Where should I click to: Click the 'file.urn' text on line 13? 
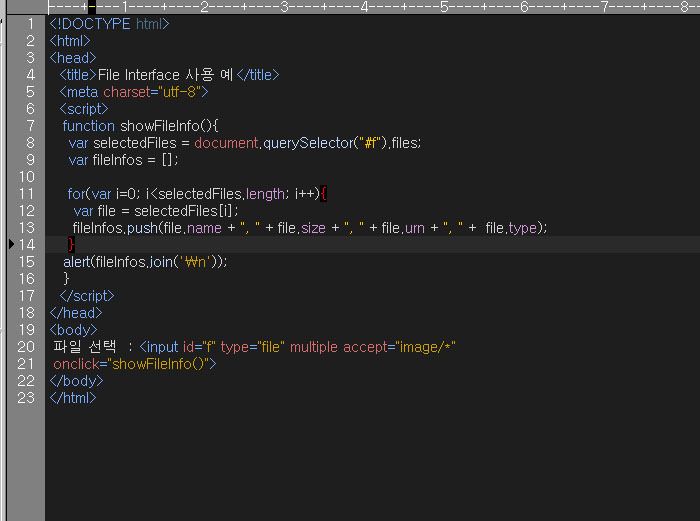(x=403, y=228)
